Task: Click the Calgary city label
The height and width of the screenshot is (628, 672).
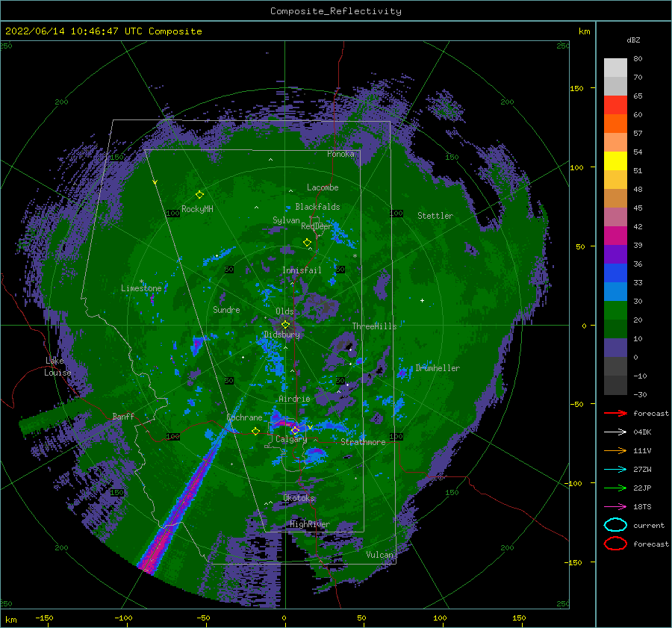Action: coord(291,439)
